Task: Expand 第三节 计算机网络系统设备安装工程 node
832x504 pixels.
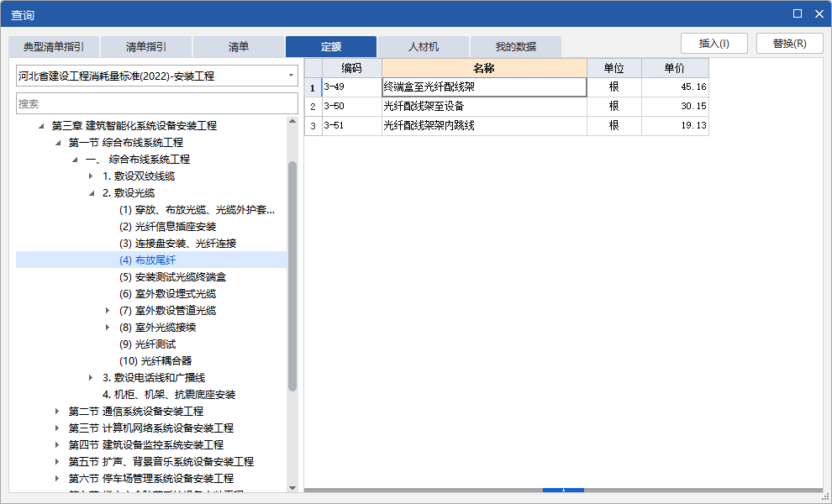Action: [57, 428]
